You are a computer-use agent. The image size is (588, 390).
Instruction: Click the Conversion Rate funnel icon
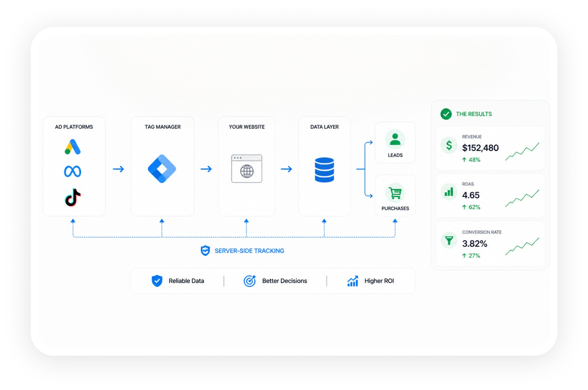(449, 240)
